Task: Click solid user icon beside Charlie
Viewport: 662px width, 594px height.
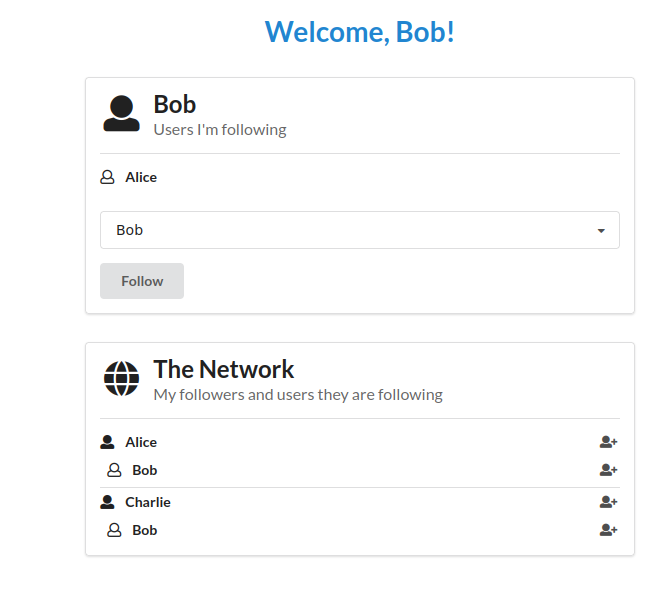Action: (107, 502)
